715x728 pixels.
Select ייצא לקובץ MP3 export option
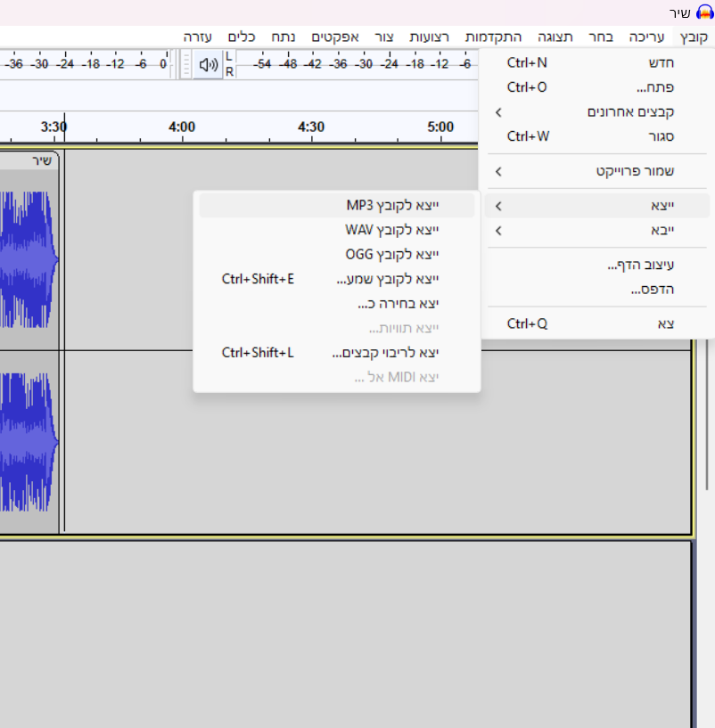pos(337,205)
